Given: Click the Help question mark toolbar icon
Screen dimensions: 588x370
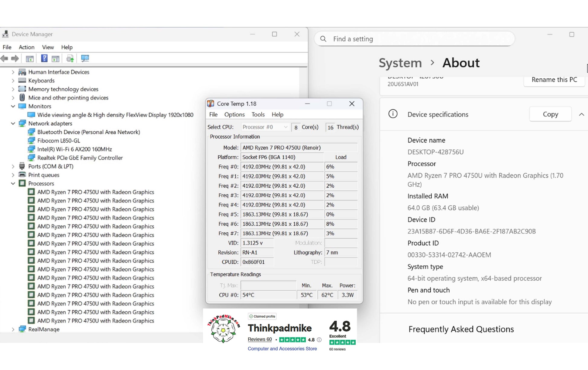Looking at the screenshot, I should [44, 58].
